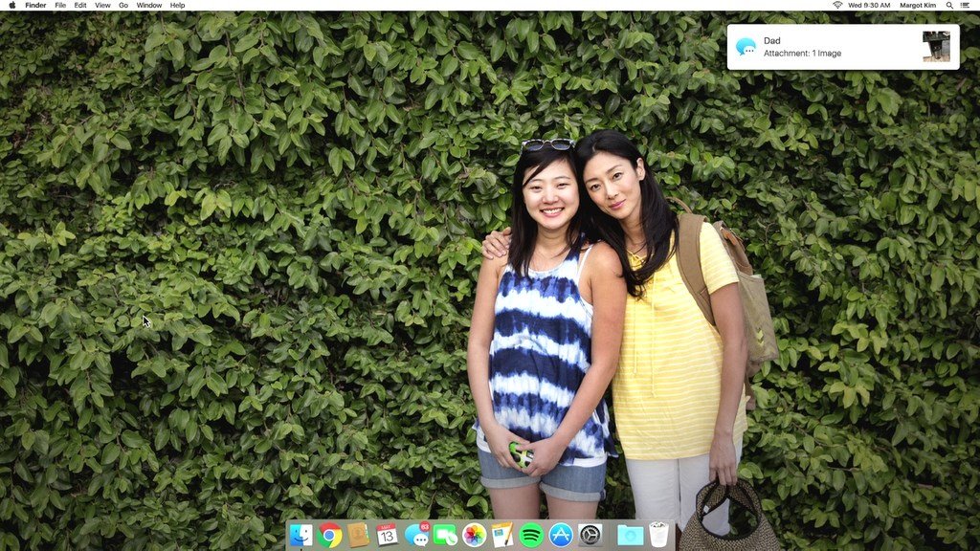The height and width of the screenshot is (551, 980).
Task: Click the Finder icon in the dock
Action: click(301, 536)
